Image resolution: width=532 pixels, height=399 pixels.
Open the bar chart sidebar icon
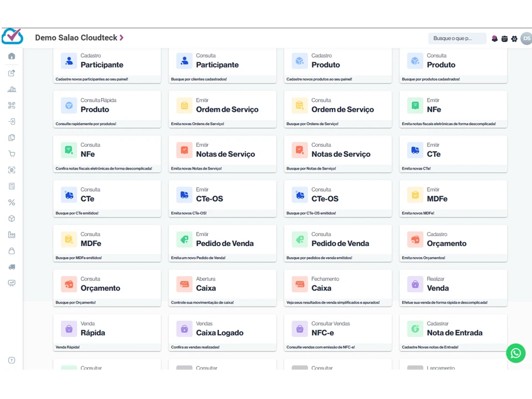[x=12, y=89]
